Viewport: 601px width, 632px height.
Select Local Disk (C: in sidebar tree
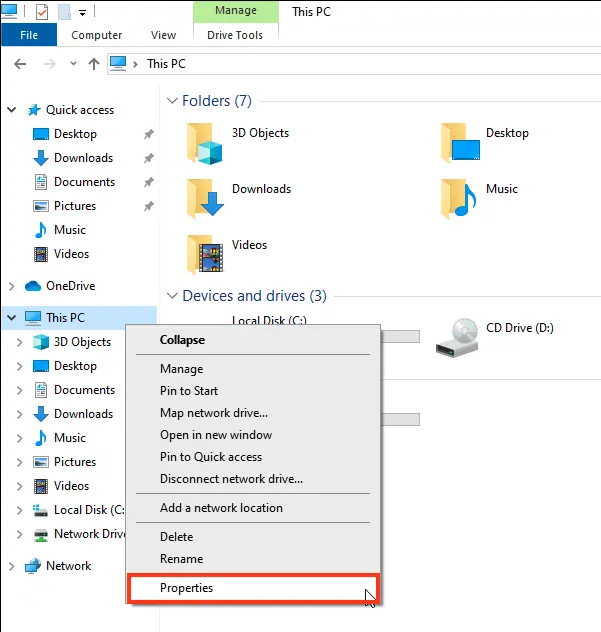[x=89, y=510]
